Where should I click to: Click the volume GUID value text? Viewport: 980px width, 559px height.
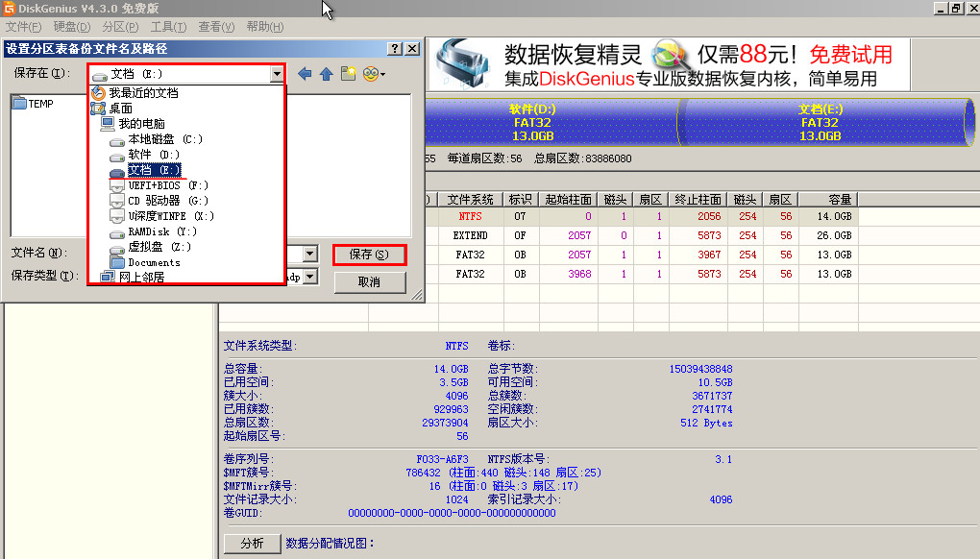[x=452, y=513]
